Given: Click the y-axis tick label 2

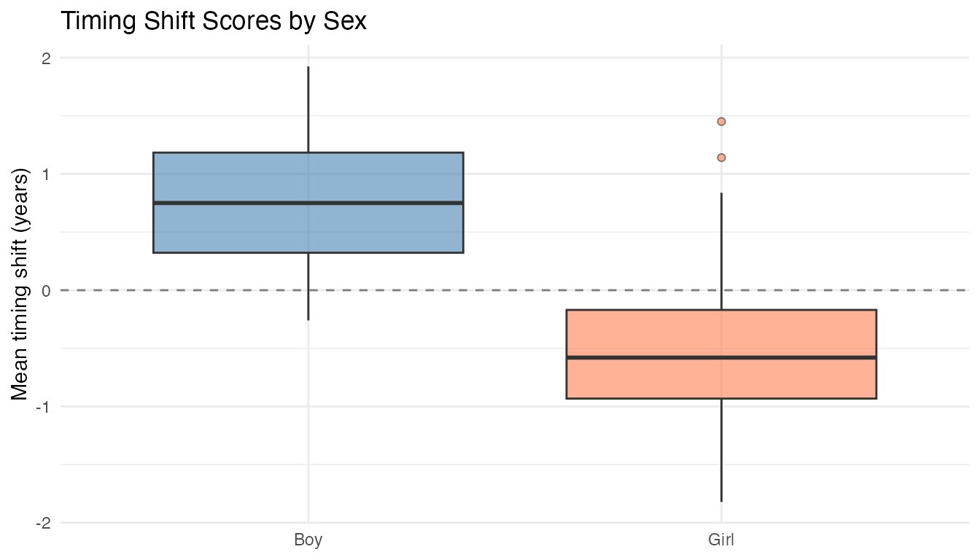Looking at the screenshot, I should pos(45,58).
